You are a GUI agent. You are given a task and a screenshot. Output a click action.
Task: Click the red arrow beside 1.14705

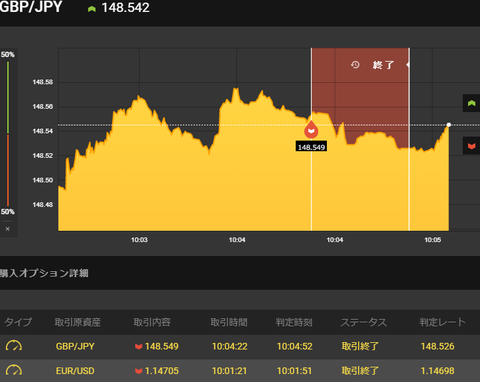point(139,371)
